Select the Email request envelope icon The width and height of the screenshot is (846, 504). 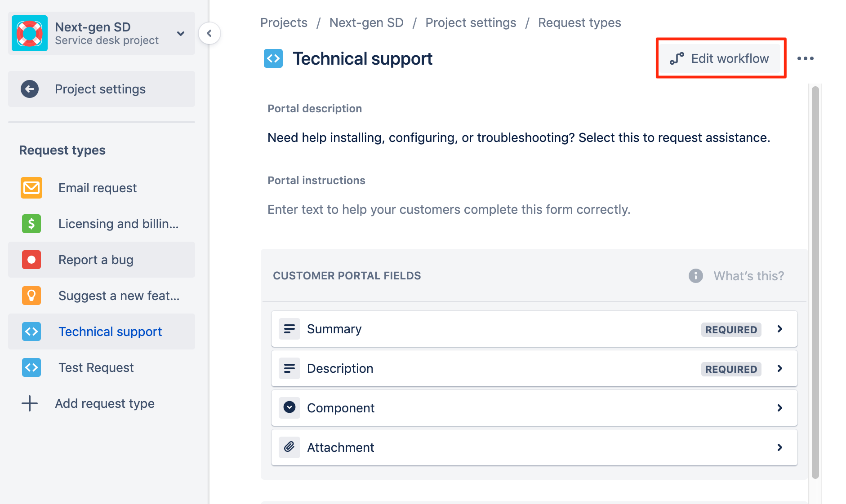click(31, 188)
